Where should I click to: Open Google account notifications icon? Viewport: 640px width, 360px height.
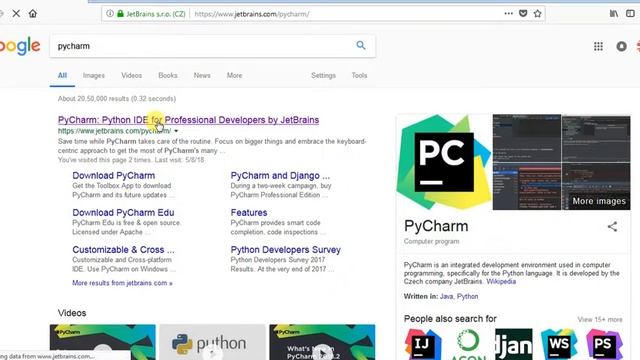(622, 47)
